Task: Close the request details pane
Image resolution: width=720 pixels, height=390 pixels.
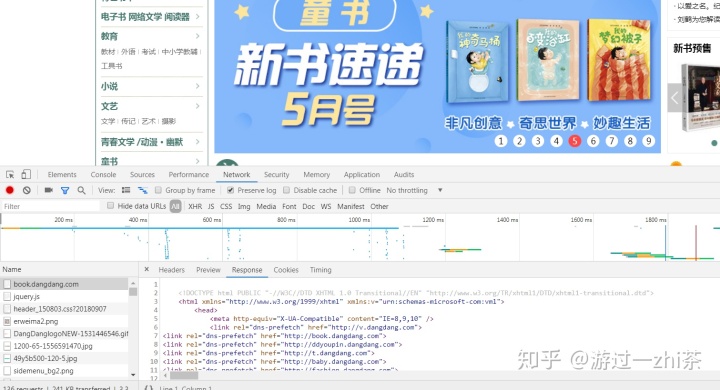Action: (x=146, y=269)
